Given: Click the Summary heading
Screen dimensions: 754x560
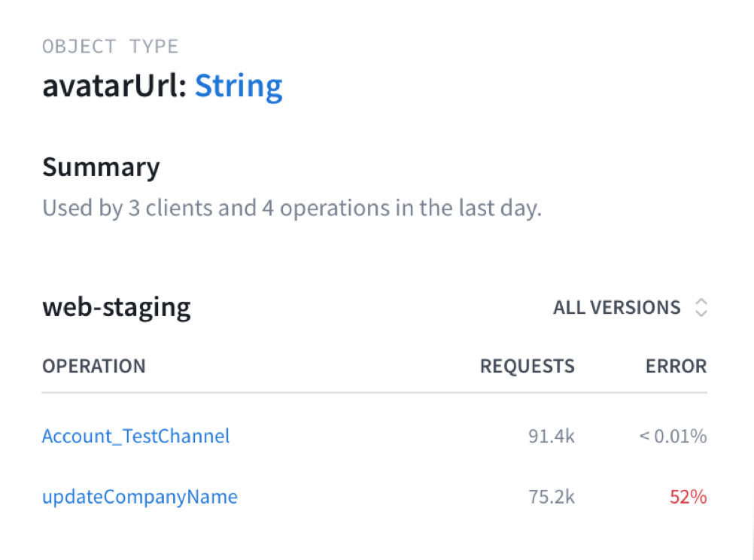Looking at the screenshot, I should click(x=101, y=167).
